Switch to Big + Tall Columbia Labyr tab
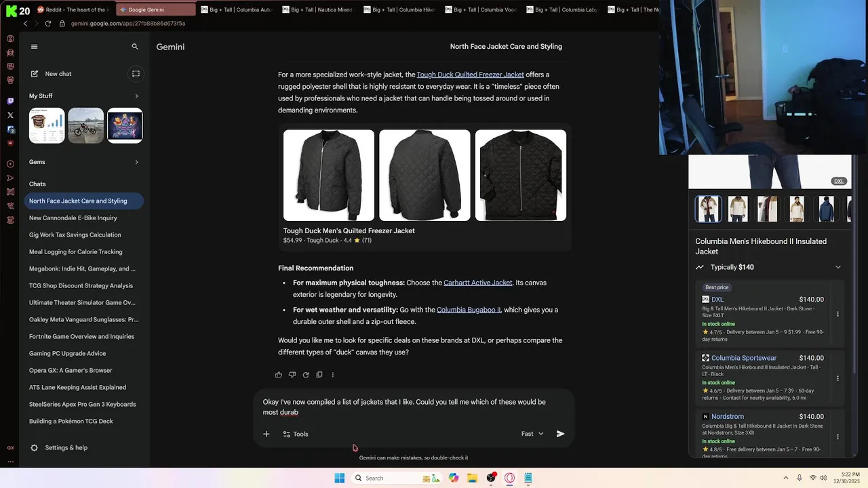 562,9
